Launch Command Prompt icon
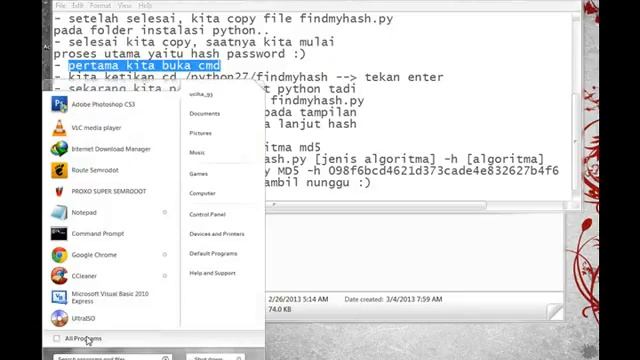This screenshot has width=640, height=360. (x=59, y=234)
